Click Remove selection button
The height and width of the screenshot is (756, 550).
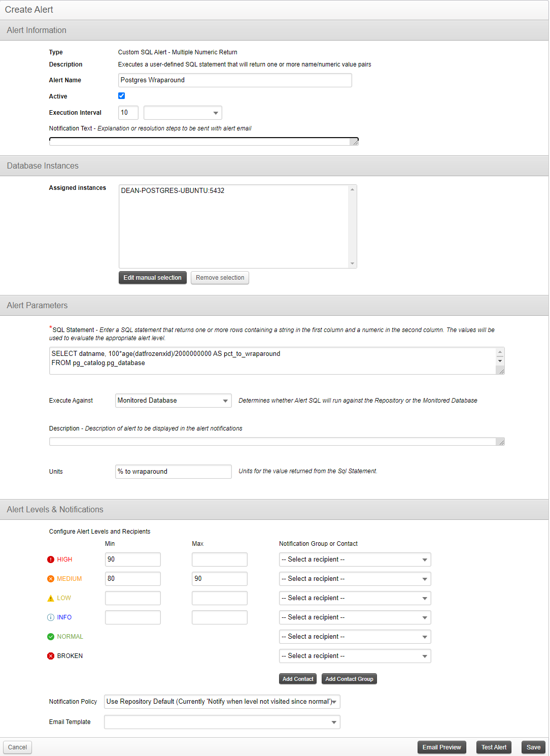[x=220, y=278]
